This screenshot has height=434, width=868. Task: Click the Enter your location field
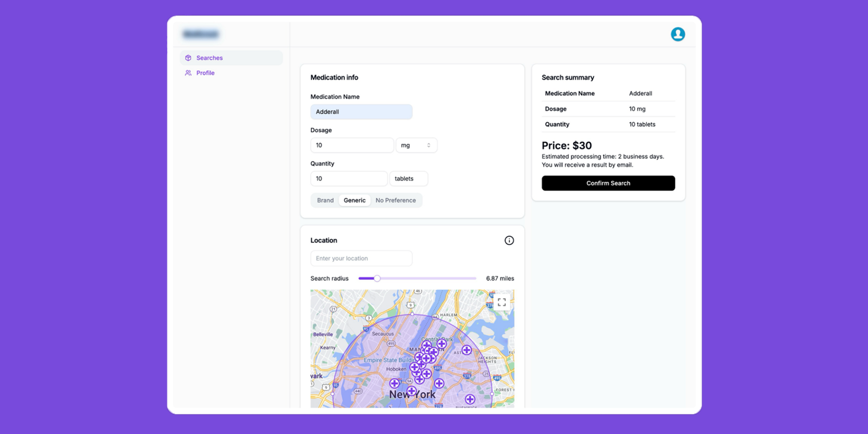click(361, 258)
